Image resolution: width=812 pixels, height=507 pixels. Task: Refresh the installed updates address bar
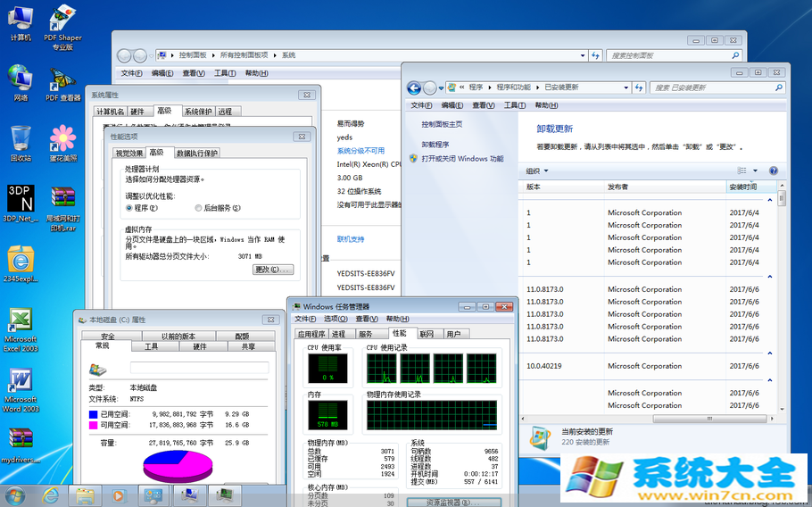pos(639,87)
